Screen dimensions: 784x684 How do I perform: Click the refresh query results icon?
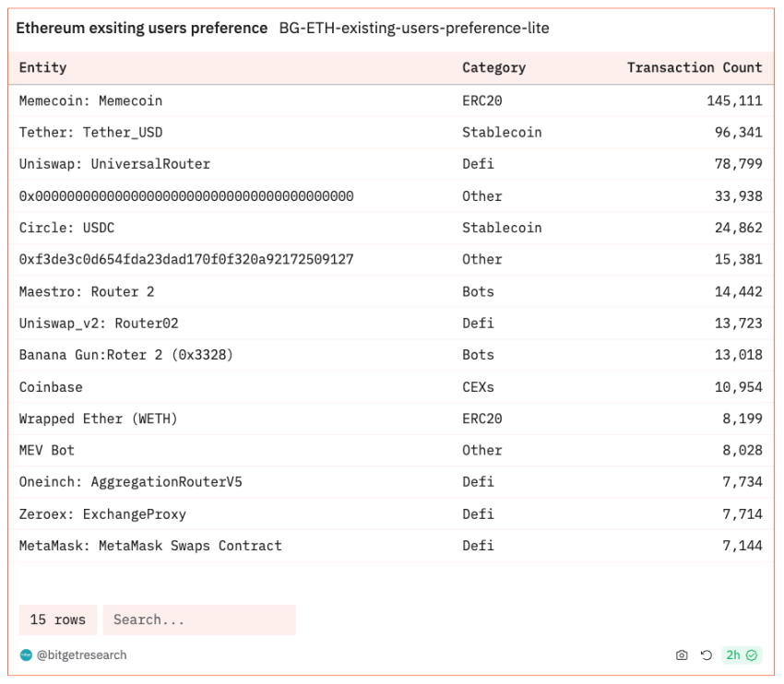point(707,655)
